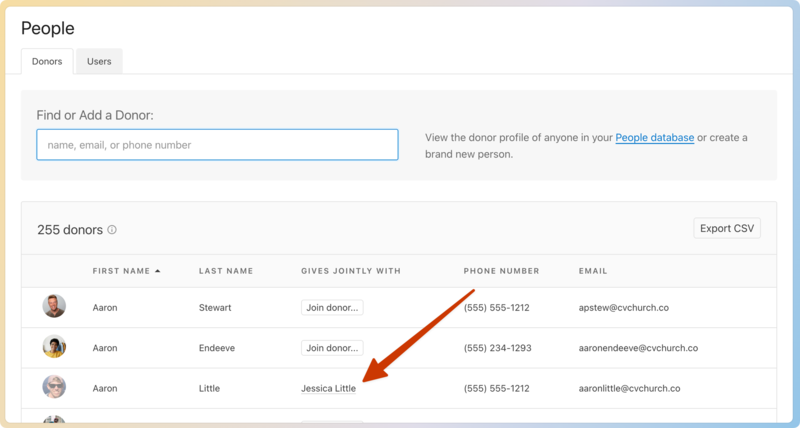Image resolution: width=800 pixels, height=428 pixels.
Task: Open Aaron Endeeve's avatar photo
Action: pos(54,347)
